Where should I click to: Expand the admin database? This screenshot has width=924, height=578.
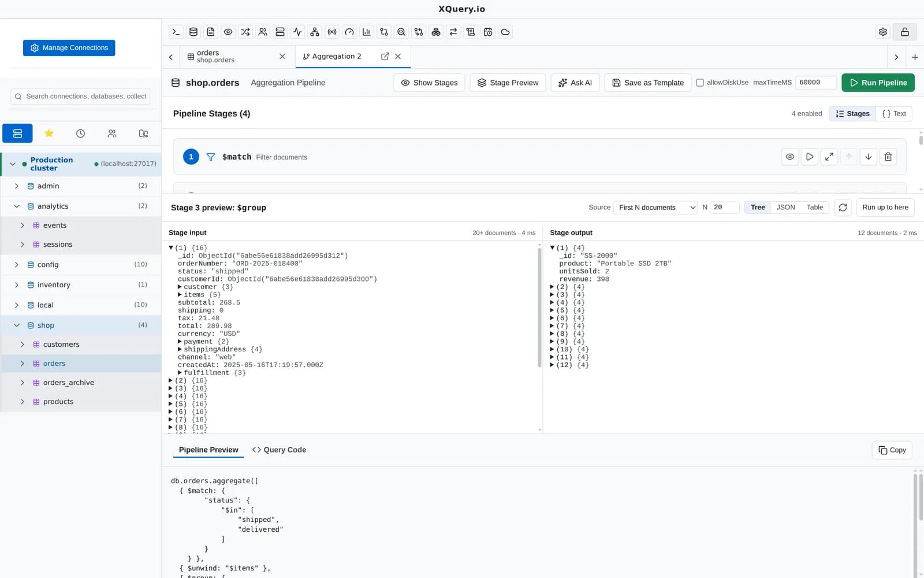point(17,186)
